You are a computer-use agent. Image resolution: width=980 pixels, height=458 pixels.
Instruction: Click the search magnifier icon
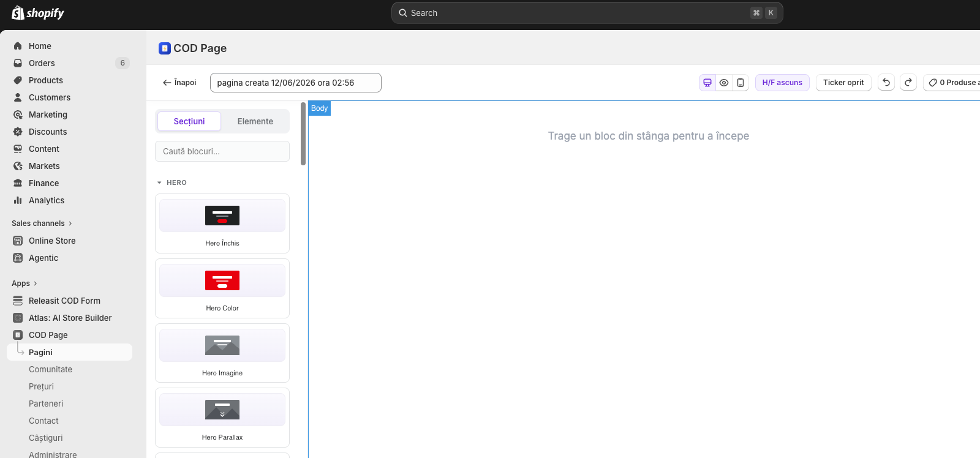click(403, 13)
